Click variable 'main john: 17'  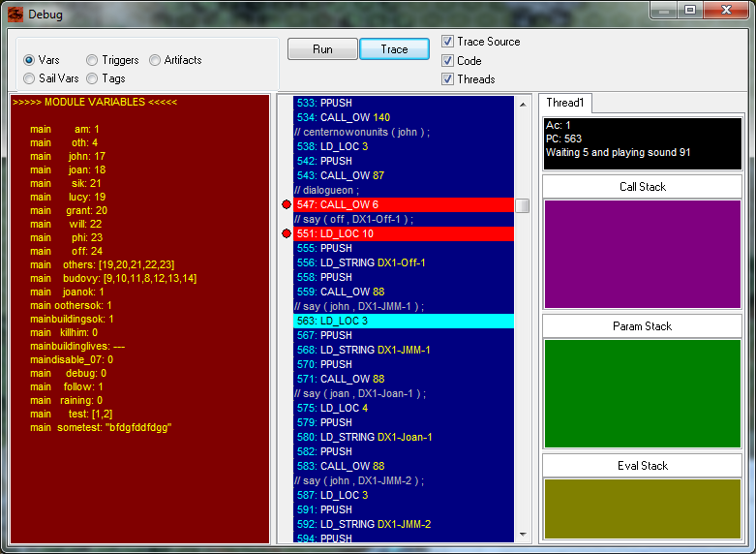(x=68, y=156)
